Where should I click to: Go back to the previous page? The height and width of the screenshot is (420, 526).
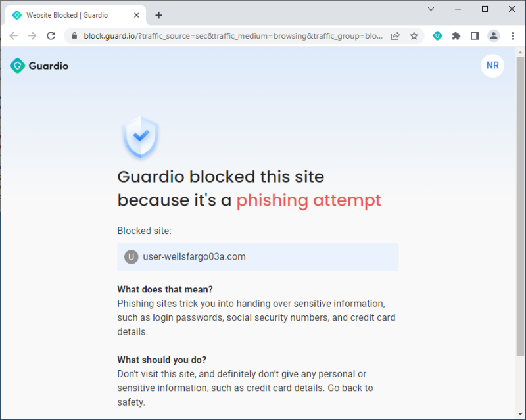coord(13,36)
